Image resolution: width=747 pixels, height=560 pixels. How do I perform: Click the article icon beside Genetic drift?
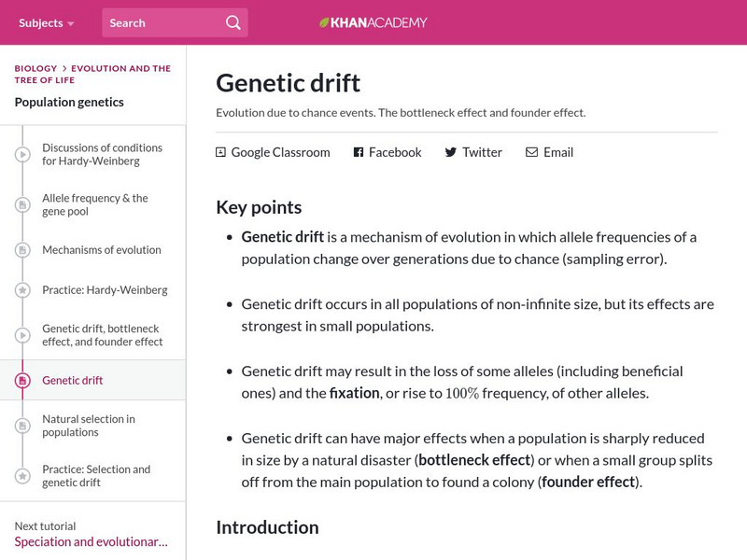click(x=21, y=380)
